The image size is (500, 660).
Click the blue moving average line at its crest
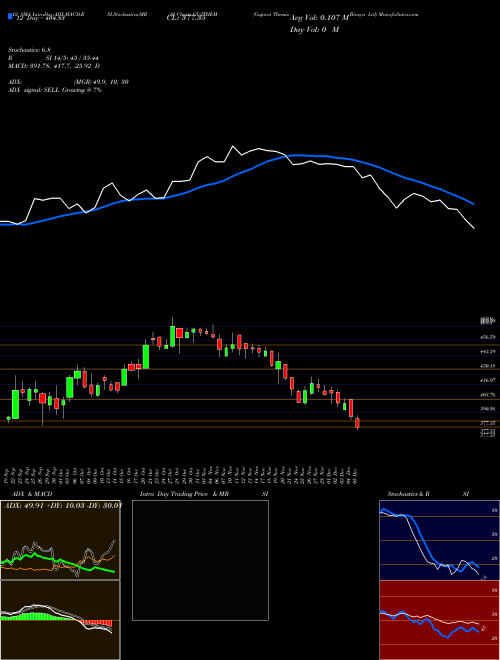click(x=299, y=155)
